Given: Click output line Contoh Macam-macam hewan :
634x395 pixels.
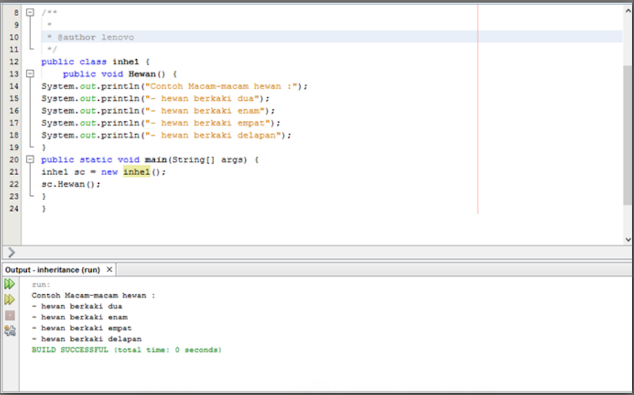Looking at the screenshot, I should 93,296.
